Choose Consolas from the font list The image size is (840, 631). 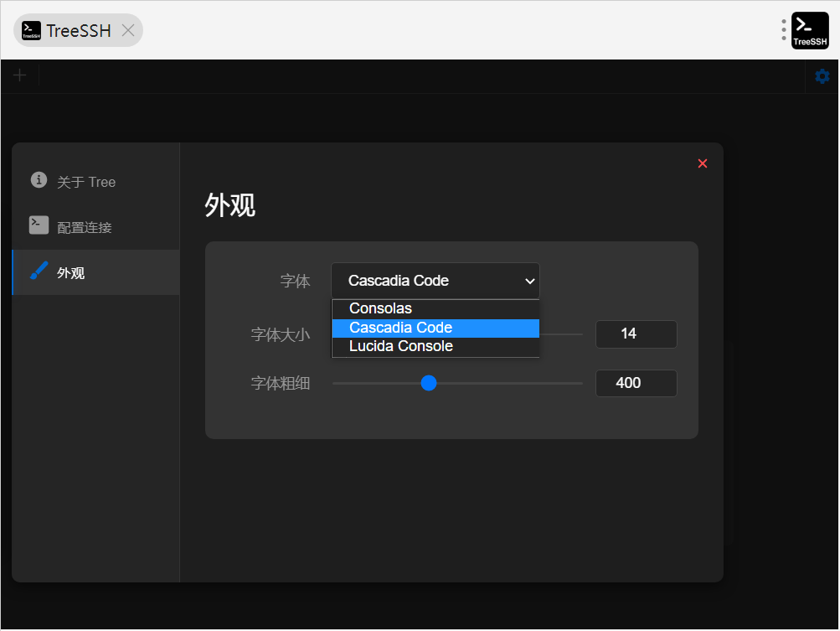435,309
